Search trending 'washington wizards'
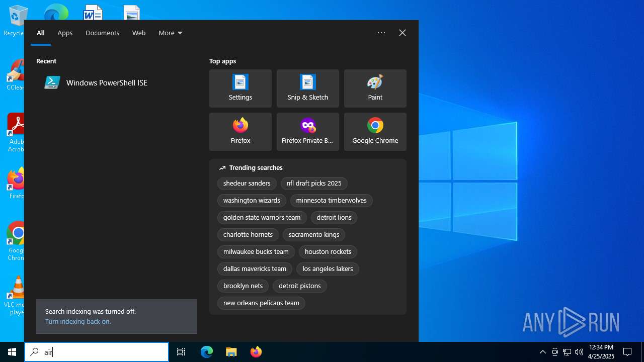This screenshot has width=644, height=362. point(252,201)
